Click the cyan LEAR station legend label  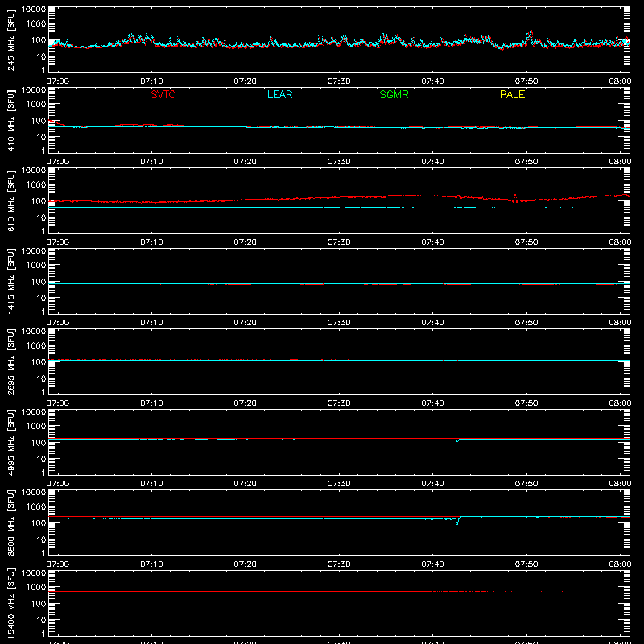(279, 94)
